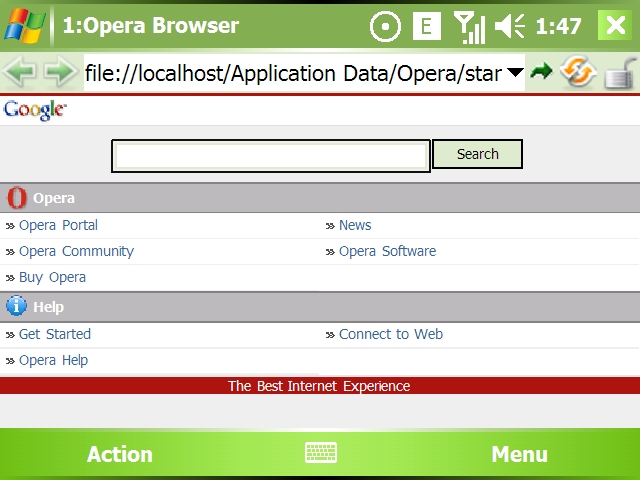Screen dimensions: 640x480
Task: Reload the page with the refresh icon
Action: tap(578, 72)
